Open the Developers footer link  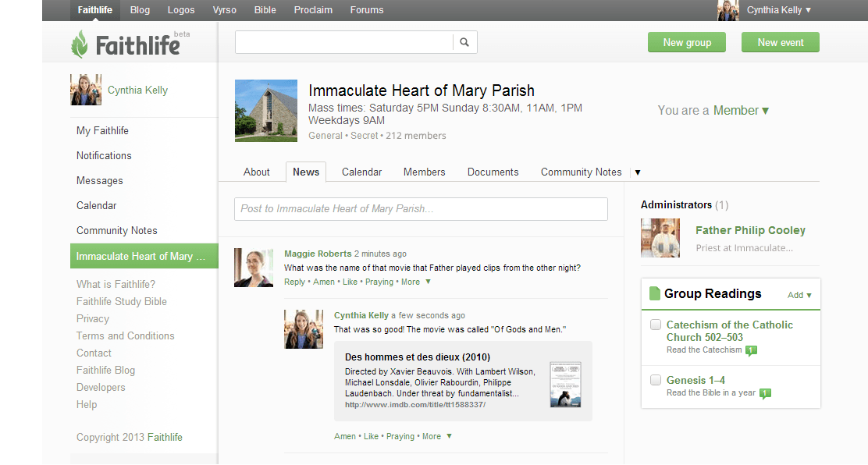101,387
